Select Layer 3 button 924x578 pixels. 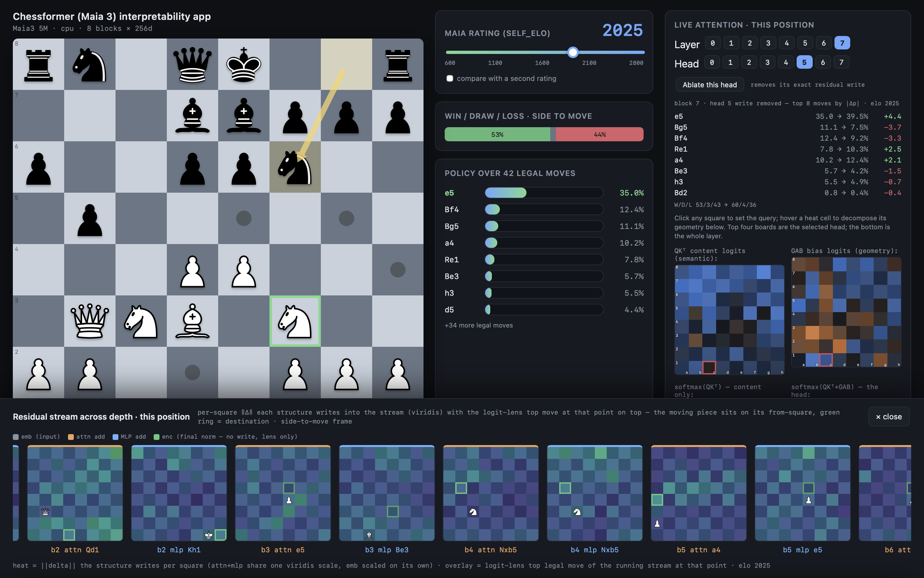768,43
